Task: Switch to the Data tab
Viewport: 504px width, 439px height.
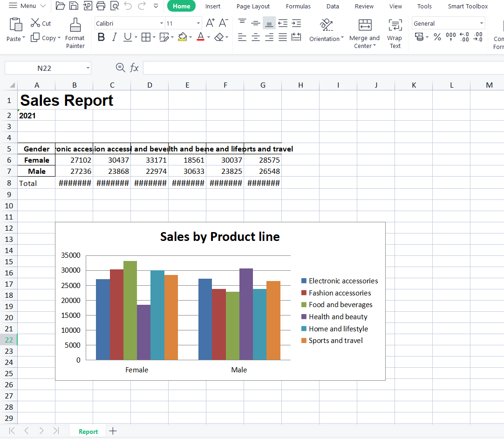Action: click(333, 6)
